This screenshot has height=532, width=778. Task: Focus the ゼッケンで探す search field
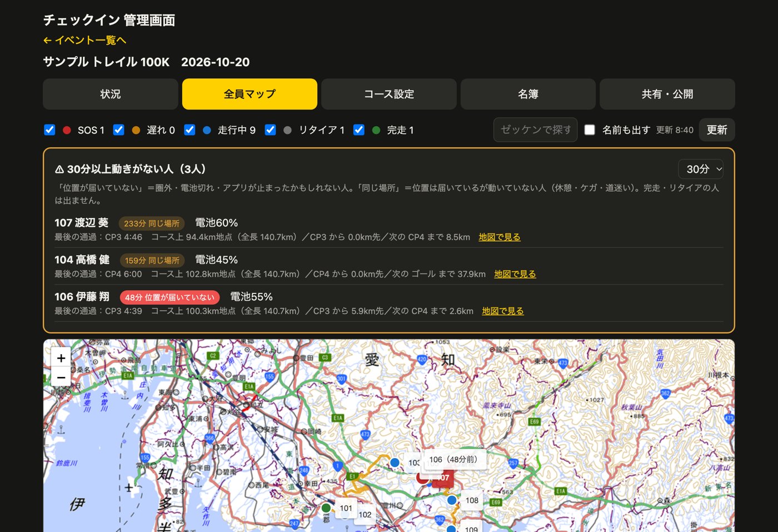click(536, 130)
